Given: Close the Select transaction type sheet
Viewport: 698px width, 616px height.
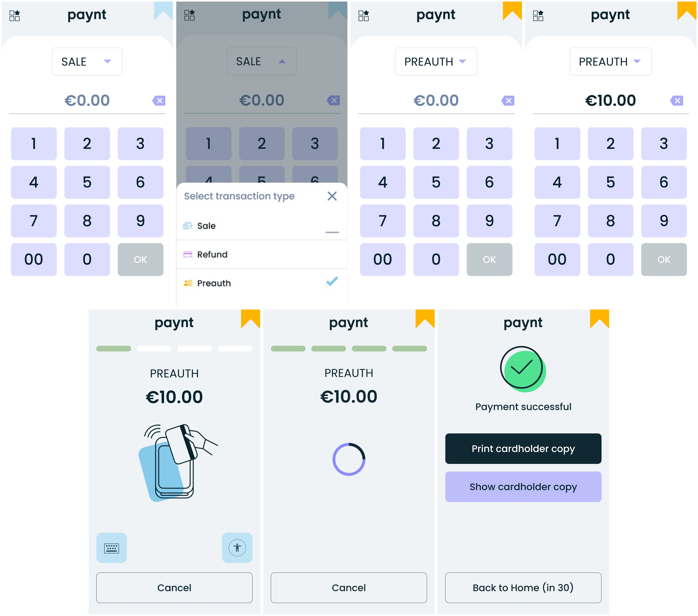Looking at the screenshot, I should (332, 196).
